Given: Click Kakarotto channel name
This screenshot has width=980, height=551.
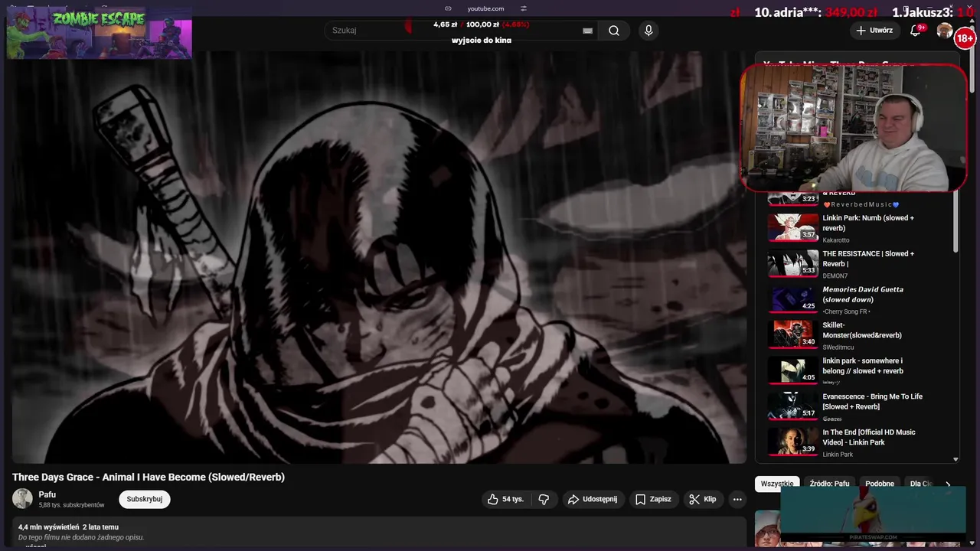Looking at the screenshot, I should click(x=836, y=240).
